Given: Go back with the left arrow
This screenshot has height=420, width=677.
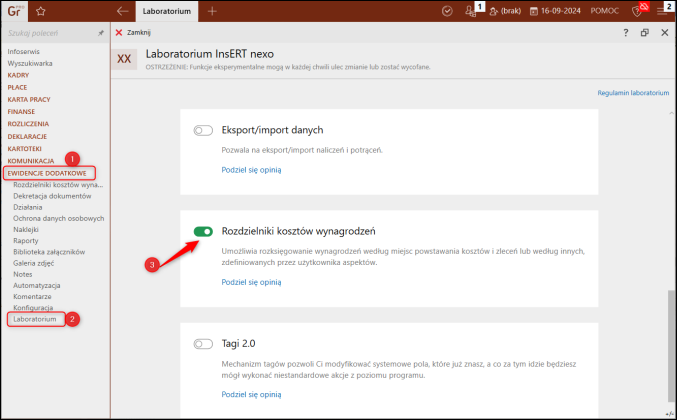Looking at the screenshot, I should click(123, 11).
